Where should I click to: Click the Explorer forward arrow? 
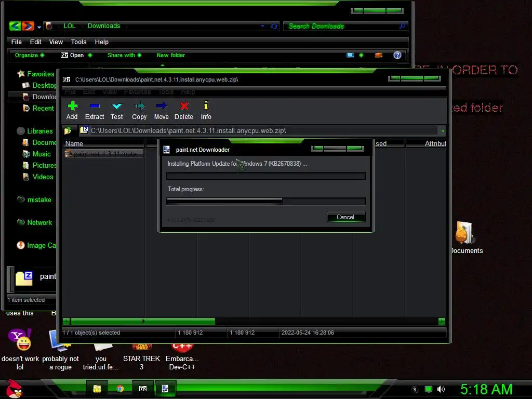[x=28, y=26]
